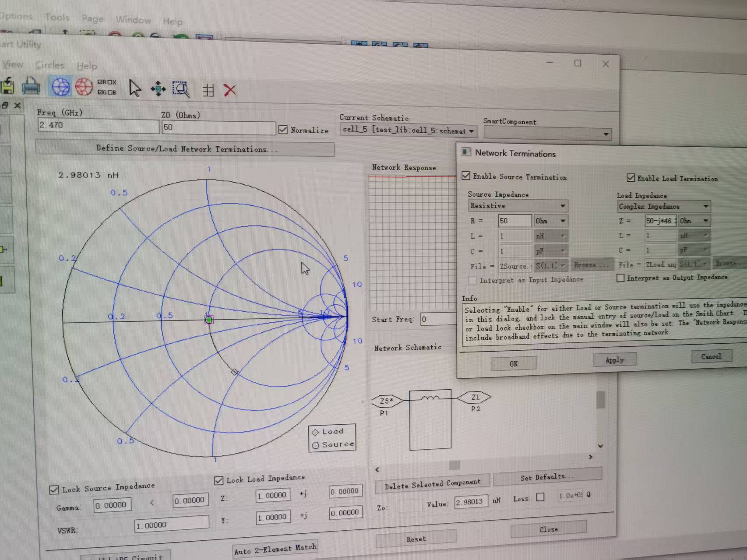Click Delete Selected Component button

(432, 484)
